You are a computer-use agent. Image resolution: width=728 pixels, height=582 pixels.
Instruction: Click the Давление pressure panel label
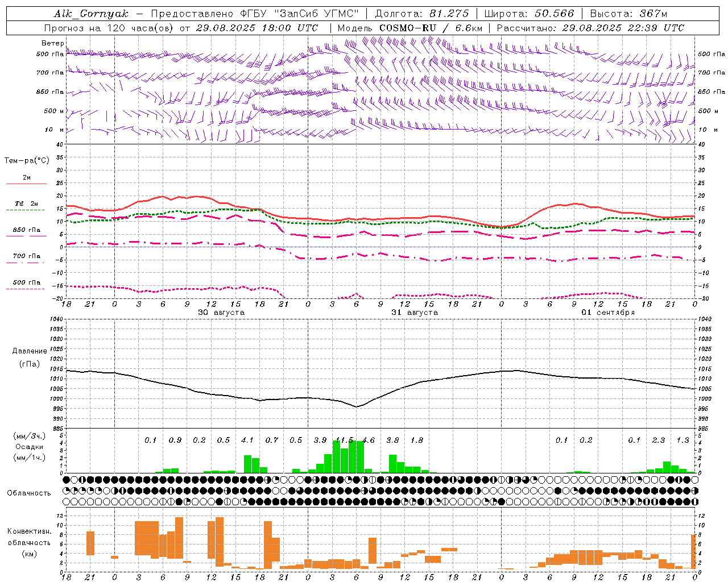(x=30, y=351)
